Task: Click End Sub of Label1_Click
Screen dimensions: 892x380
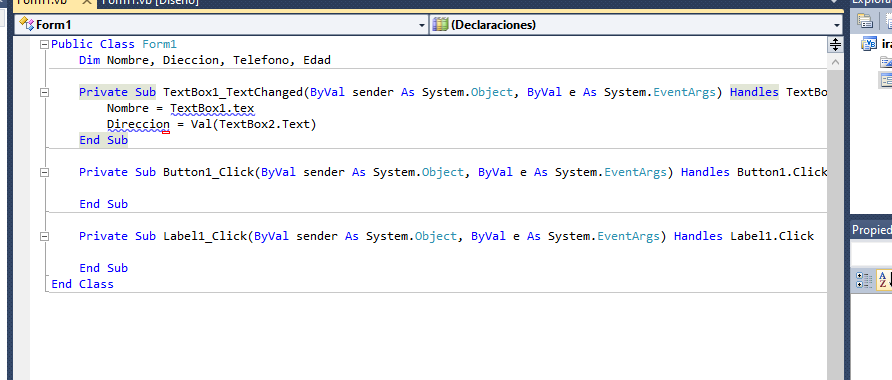Action: coord(104,268)
